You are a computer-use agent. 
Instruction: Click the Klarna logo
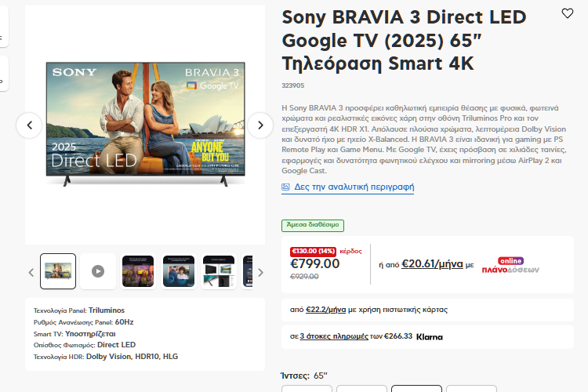point(430,337)
